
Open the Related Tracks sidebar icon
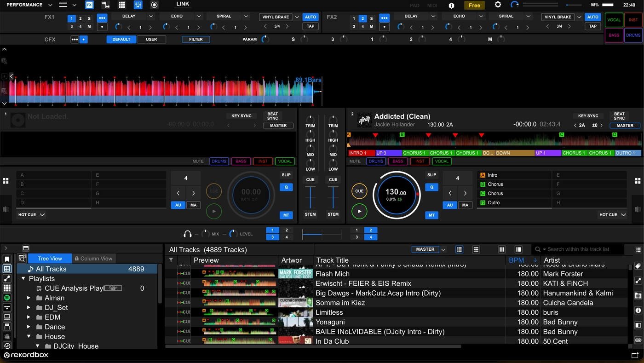7,278
